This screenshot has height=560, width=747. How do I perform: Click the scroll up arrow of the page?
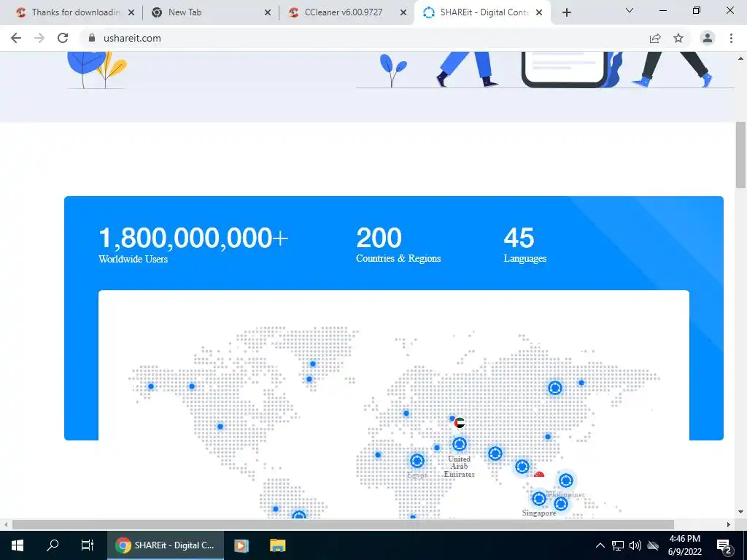[740, 58]
